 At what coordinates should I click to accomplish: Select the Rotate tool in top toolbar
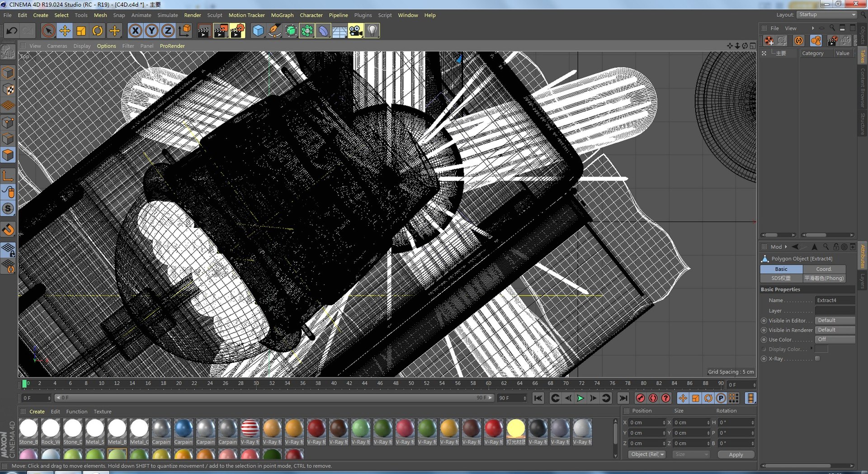tap(97, 31)
